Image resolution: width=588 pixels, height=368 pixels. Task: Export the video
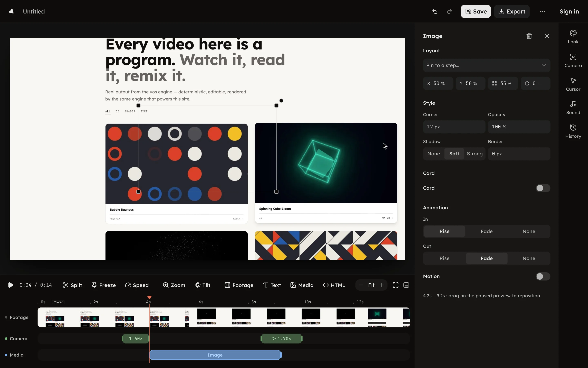[512, 11]
